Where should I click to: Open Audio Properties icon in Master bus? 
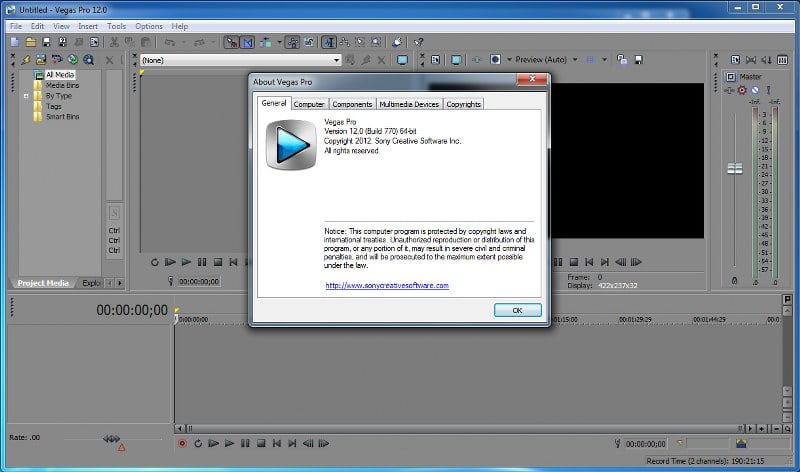pos(735,60)
